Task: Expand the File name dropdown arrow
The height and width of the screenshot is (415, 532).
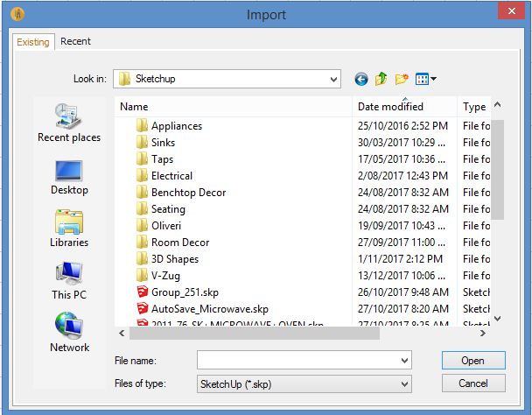Action: pos(403,360)
